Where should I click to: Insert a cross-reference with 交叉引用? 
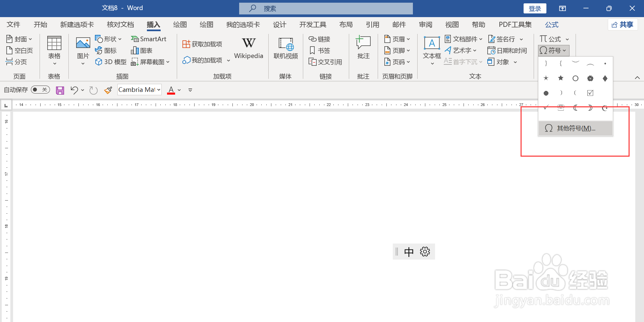click(325, 62)
